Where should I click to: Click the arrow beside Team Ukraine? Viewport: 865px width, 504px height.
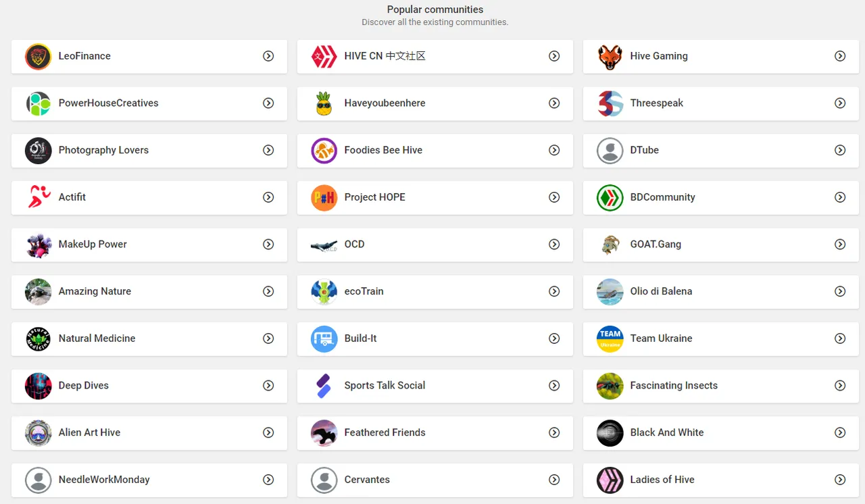[x=840, y=338]
